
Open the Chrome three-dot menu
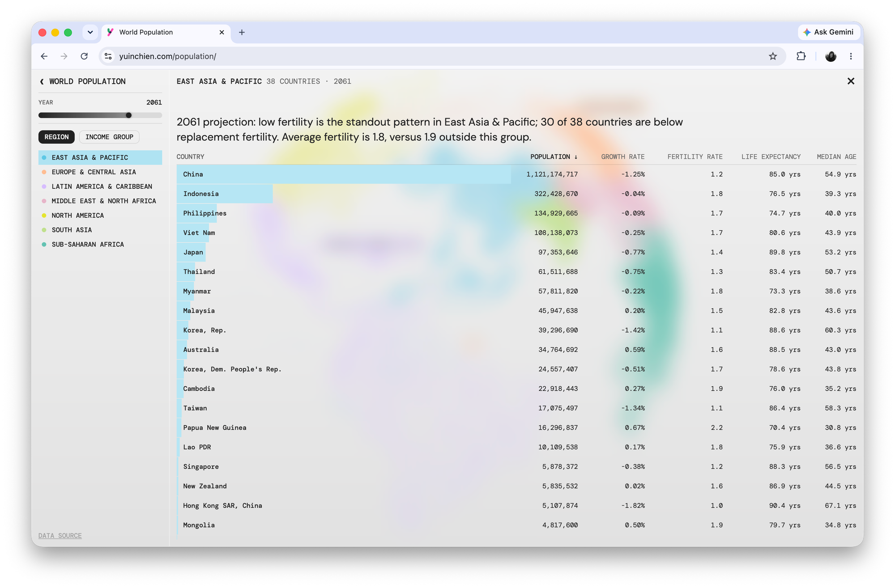click(x=851, y=56)
